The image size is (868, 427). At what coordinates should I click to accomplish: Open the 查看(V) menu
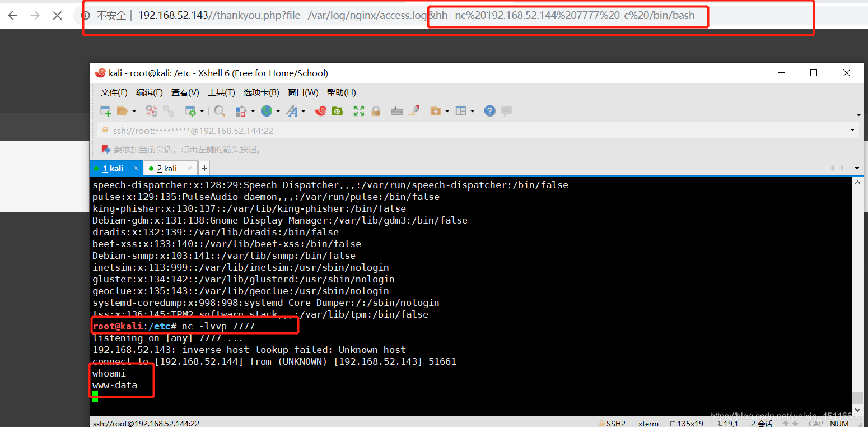[x=185, y=92]
